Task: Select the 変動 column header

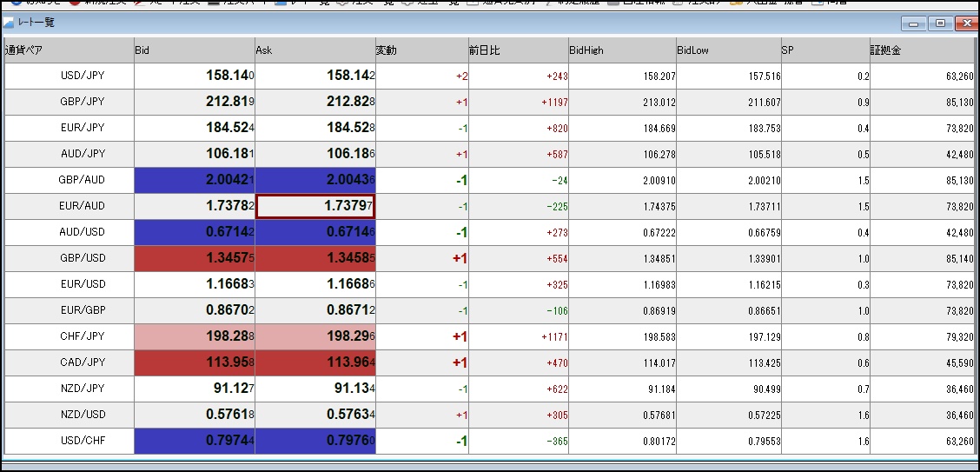Action: tap(421, 50)
